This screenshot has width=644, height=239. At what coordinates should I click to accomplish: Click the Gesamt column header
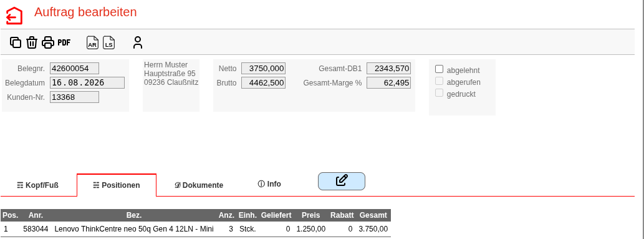(373, 215)
